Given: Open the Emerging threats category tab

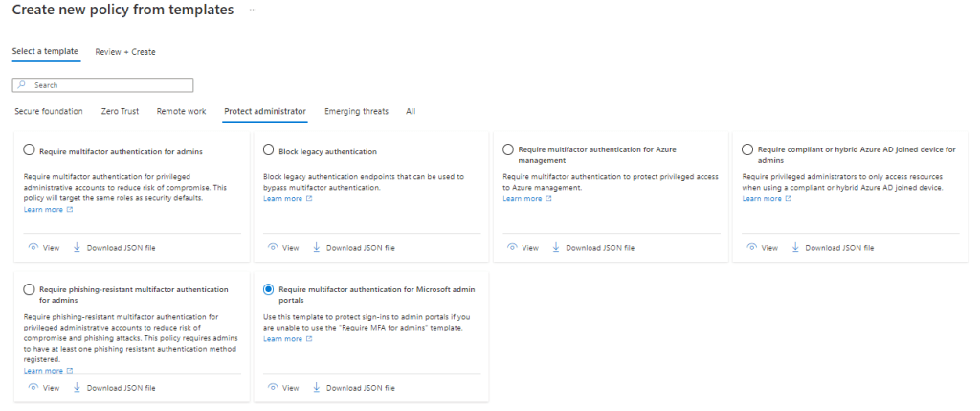Looking at the screenshot, I should coord(356,112).
